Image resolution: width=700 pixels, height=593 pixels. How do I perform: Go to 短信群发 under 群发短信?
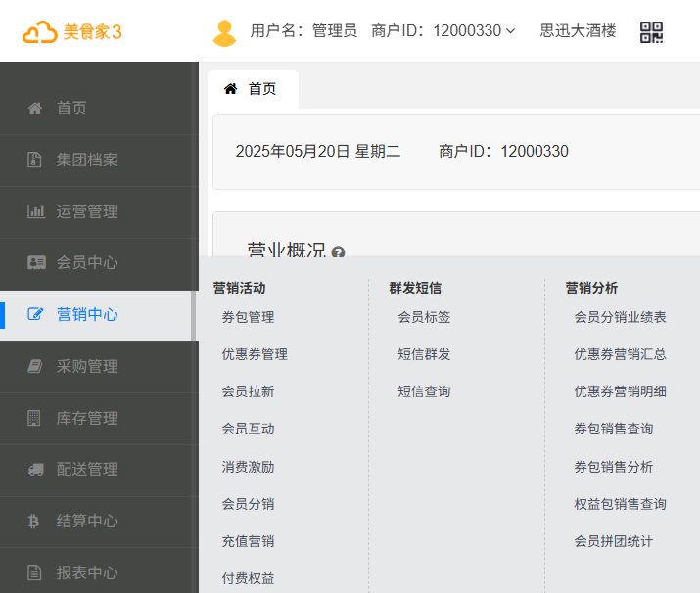click(x=424, y=354)
